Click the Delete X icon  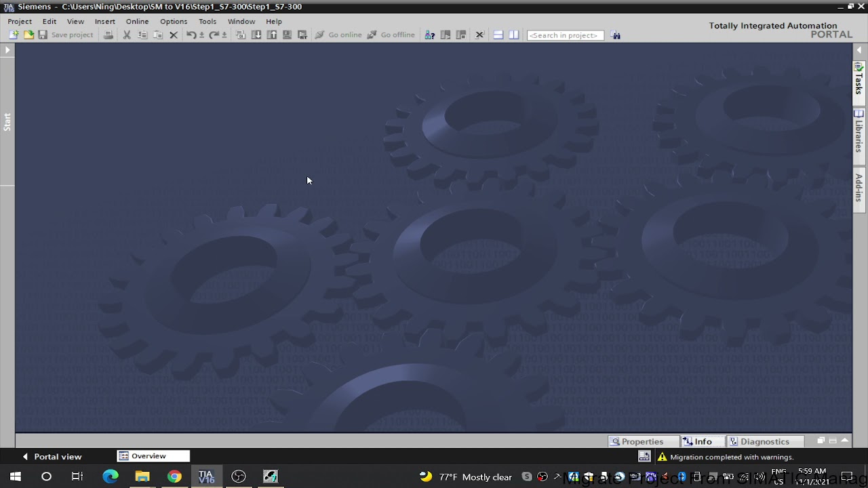coord(174,35)
